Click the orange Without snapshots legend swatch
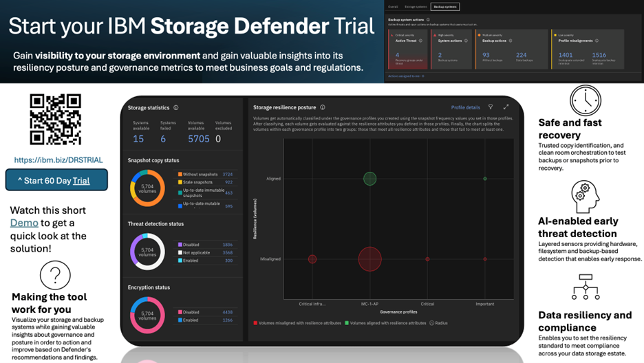Screen dimensions: 644x363 (x=180, y=175)
